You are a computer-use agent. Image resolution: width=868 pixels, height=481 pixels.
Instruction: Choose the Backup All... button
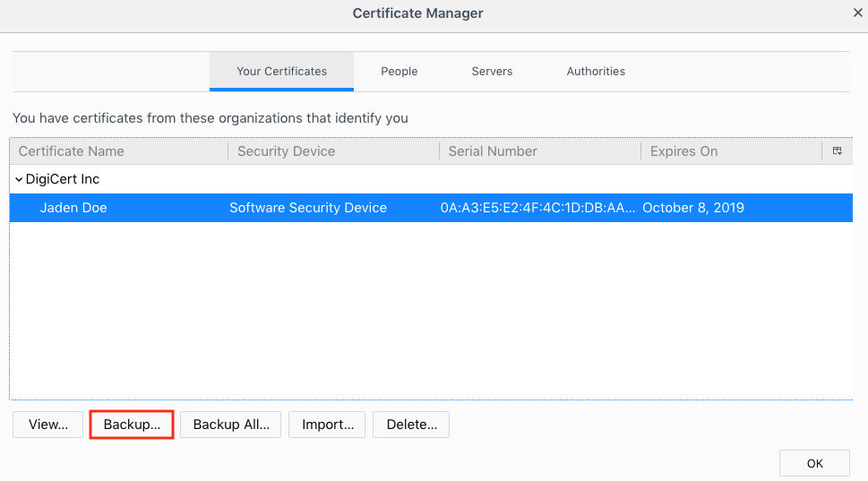click(x=231, y=425)
